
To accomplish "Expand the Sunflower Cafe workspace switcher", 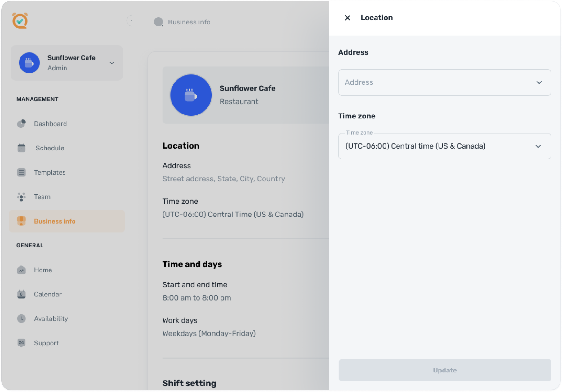I will pyautogui.click(x=112, y=63).
